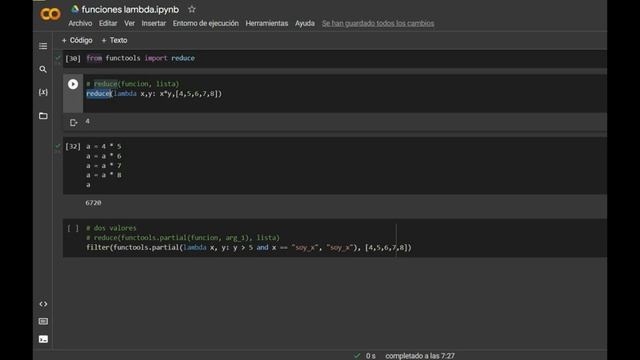Click 'Se han guardado todos los cambios' link
640x360 pixels.
378,23
